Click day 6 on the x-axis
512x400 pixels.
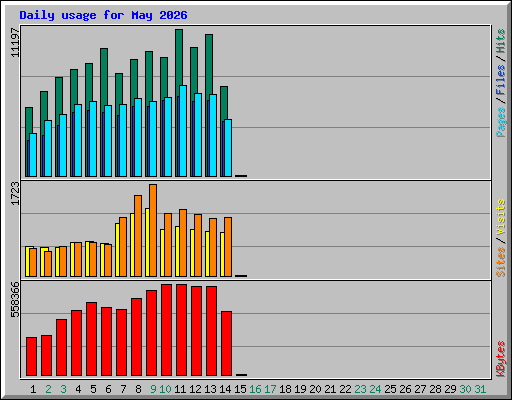pos(108,389)
